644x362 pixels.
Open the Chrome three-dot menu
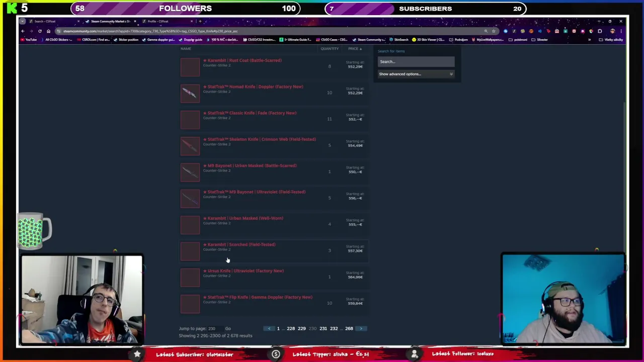tap(621, 31)
